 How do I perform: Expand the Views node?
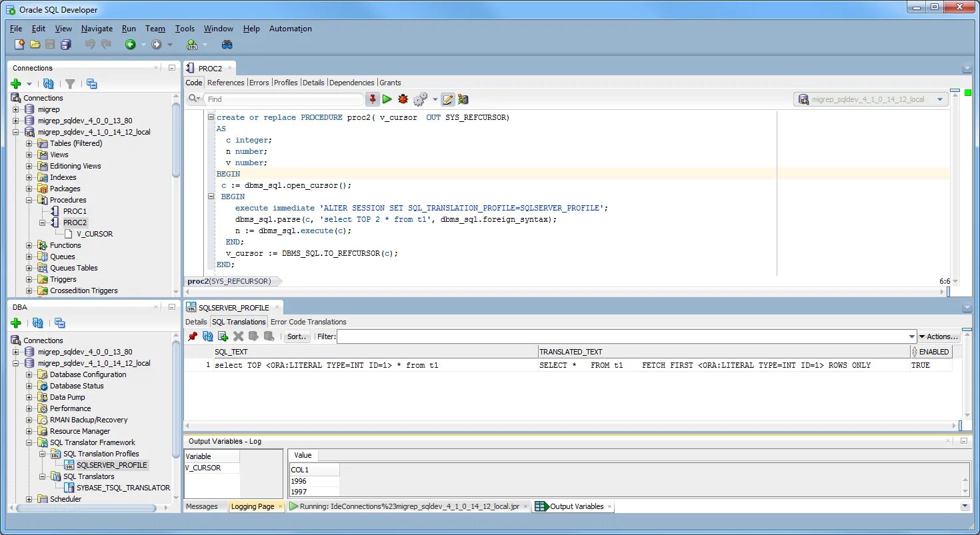pos(29,155)
